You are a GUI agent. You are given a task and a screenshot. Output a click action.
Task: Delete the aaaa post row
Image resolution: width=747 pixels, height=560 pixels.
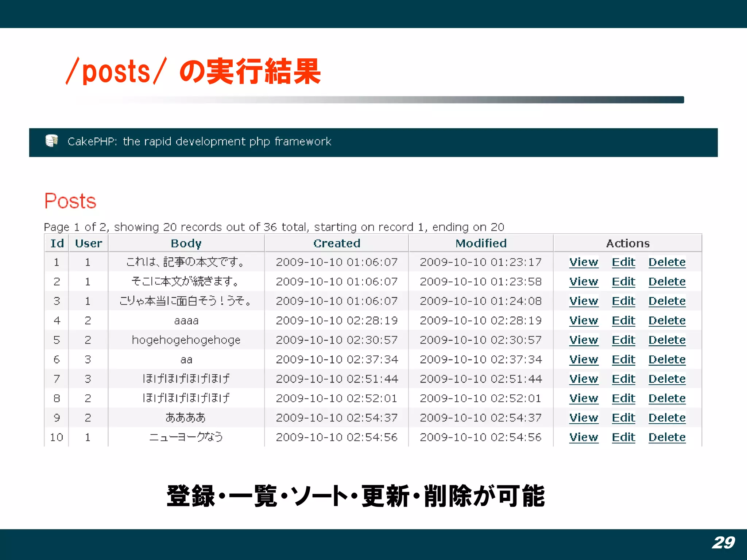tap(667, 320)
